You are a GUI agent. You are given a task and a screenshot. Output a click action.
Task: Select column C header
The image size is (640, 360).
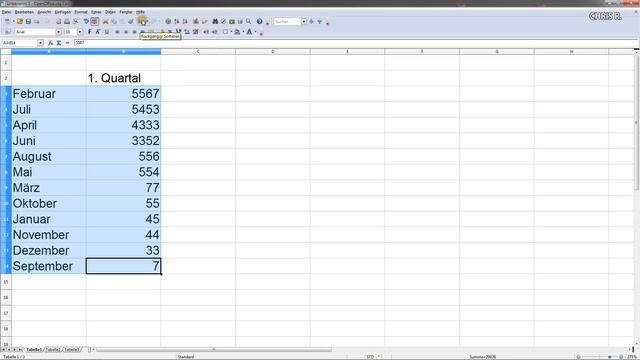(198, 51)
